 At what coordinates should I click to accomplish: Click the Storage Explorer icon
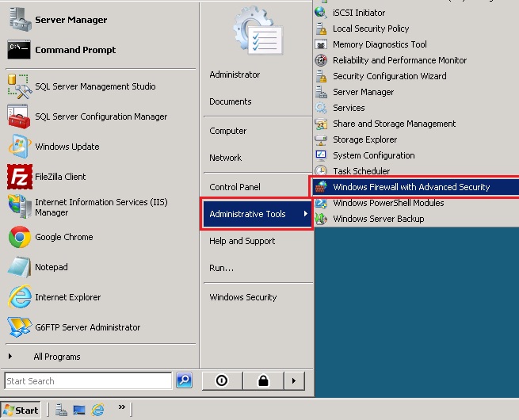click(321, 139)
